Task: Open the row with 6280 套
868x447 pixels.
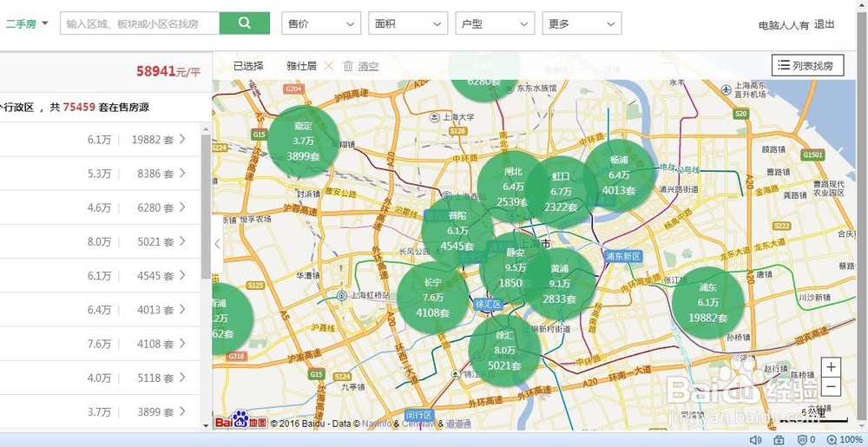Action: pyautogui.click(x=100, y=207)
